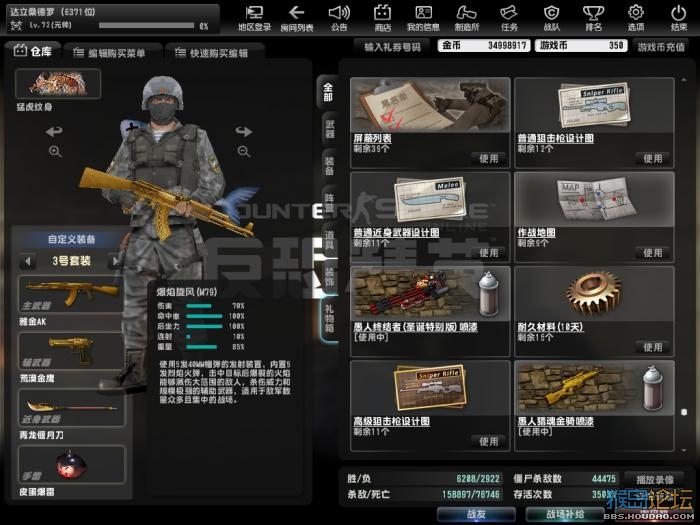Click the experience progress bar
Viewport: 700px width, 525px height.
146,26
